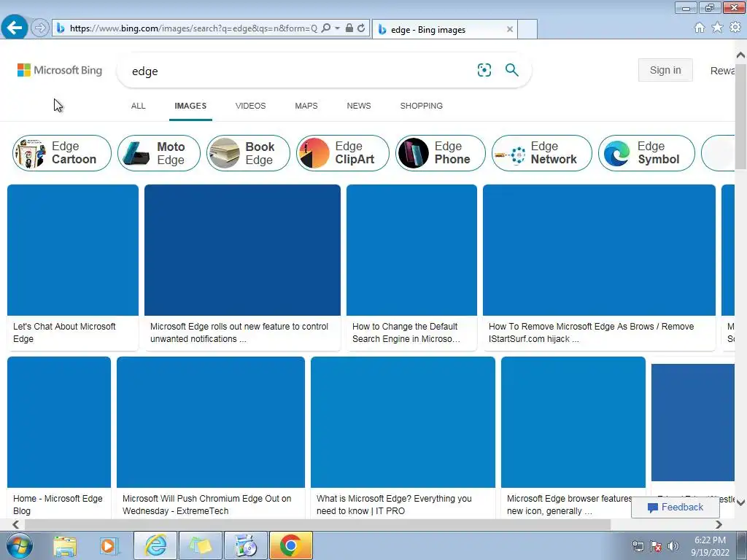
Task: Open visual search camera icon
Action: click(x=484, y=70)
